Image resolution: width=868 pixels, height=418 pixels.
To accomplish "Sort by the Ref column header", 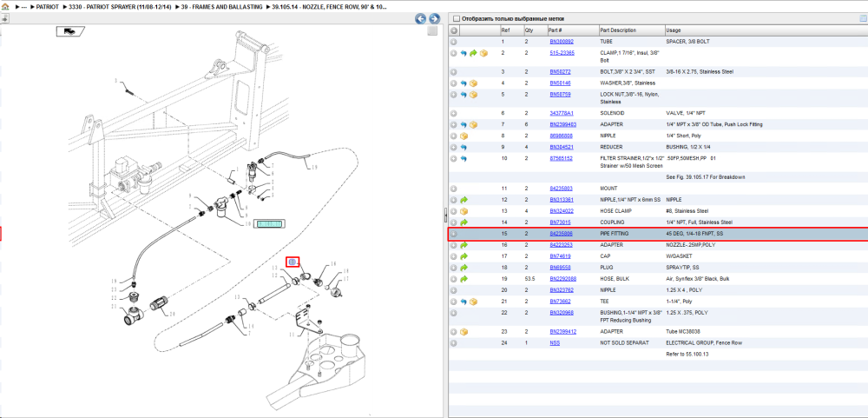I will [511, 30].
